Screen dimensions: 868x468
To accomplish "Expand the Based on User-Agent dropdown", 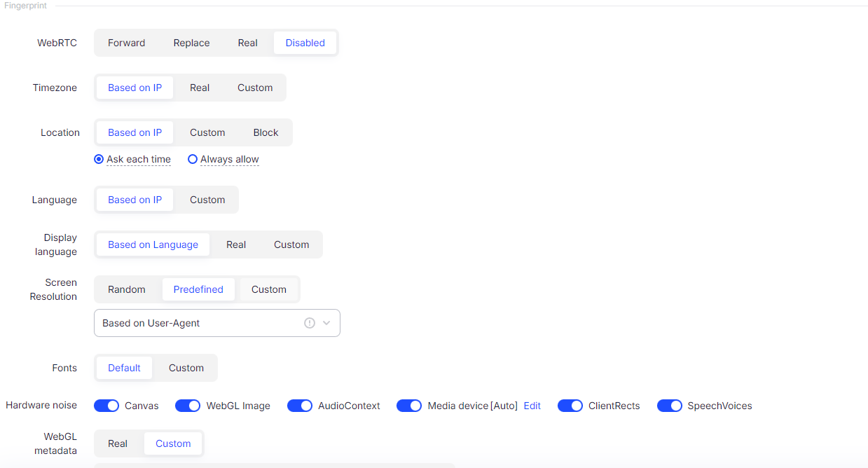I will [x=326, y=323].
